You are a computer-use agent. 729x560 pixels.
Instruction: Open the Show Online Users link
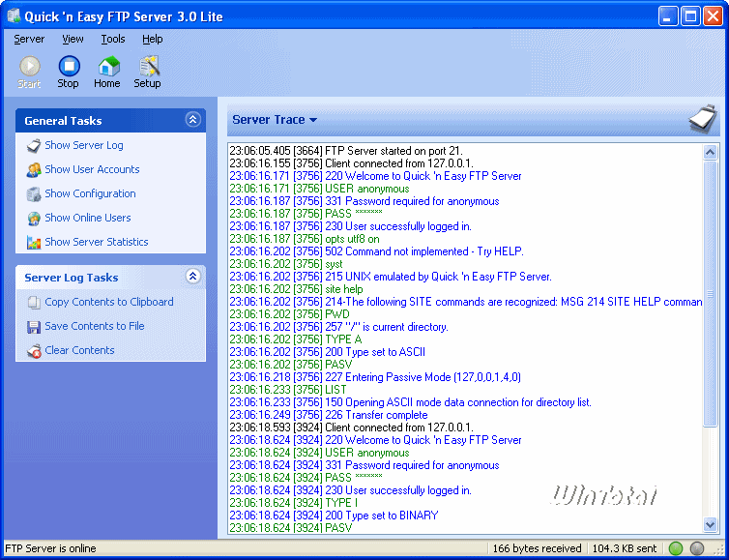click(88, 219)
